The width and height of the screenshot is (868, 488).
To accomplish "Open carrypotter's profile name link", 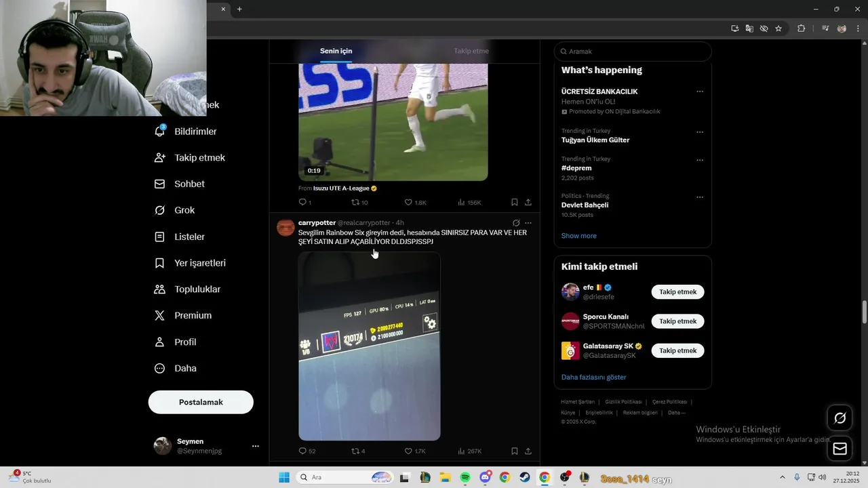I will [x=316, y=222].
